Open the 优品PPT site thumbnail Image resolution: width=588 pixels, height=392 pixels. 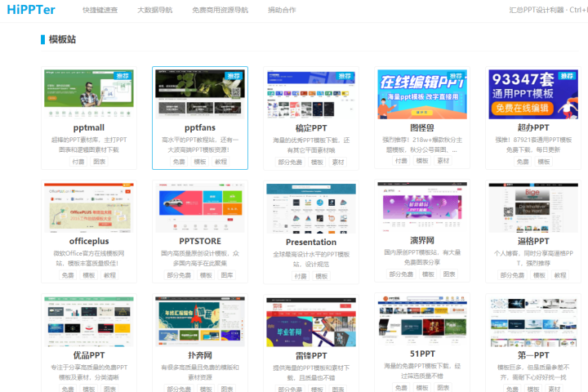click(x=89, y=322)
